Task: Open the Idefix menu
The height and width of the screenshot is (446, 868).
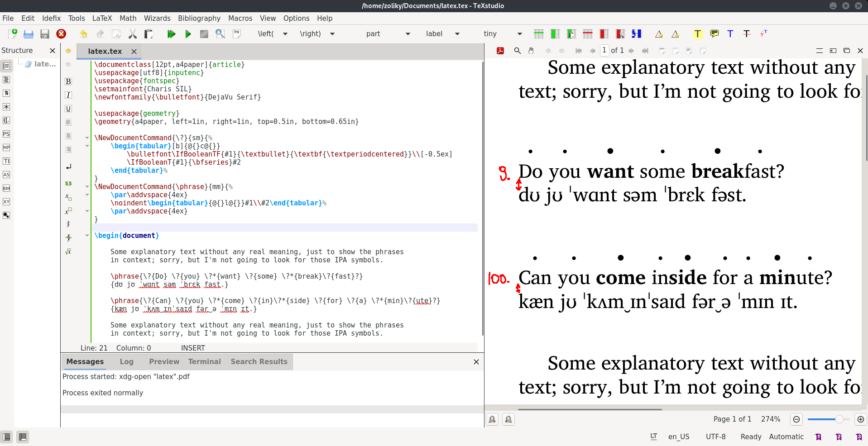Action: pos(52,19)
